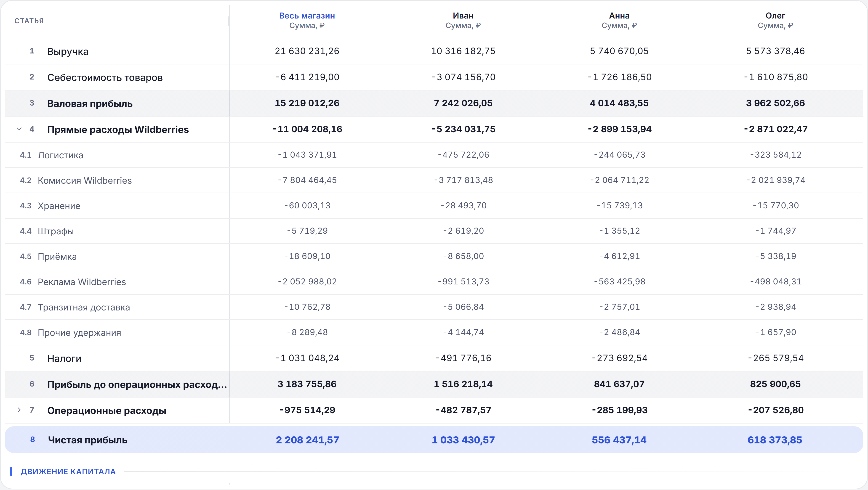Screen dimensions: 868x490
Task: Select the Выручка row label
Action: [x=68, y=52]
